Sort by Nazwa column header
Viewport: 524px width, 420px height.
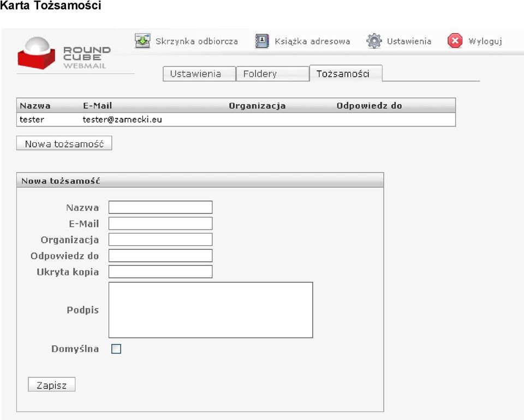[x=35, y=106]
